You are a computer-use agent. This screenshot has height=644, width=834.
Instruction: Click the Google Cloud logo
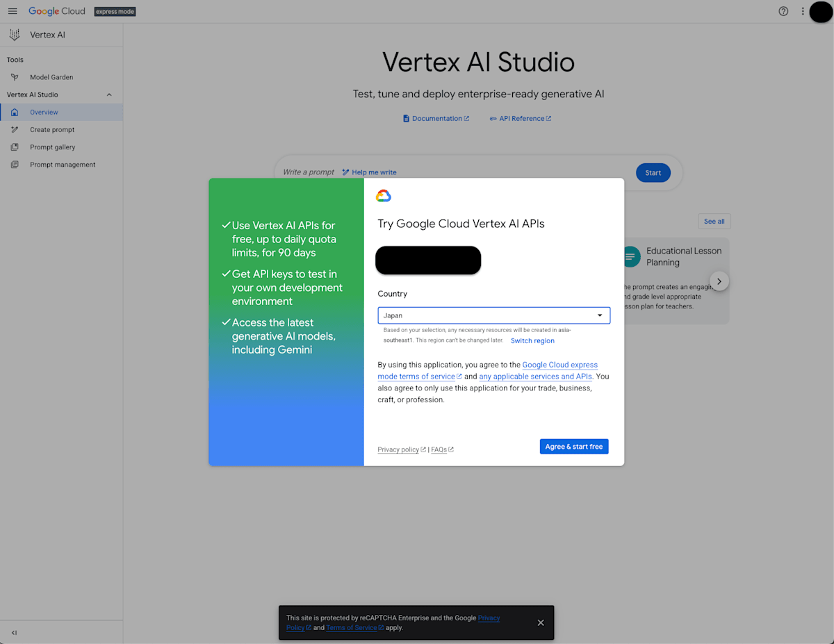tap(57, 11)
